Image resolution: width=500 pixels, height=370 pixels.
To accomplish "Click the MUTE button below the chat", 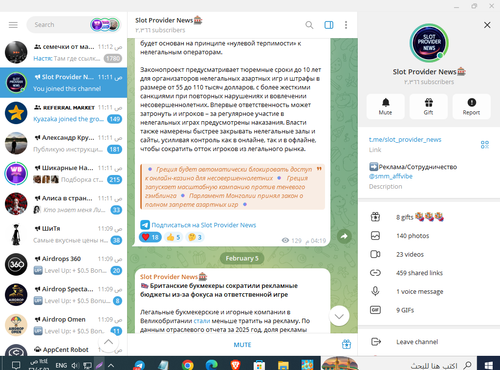I will pos(242,345).
